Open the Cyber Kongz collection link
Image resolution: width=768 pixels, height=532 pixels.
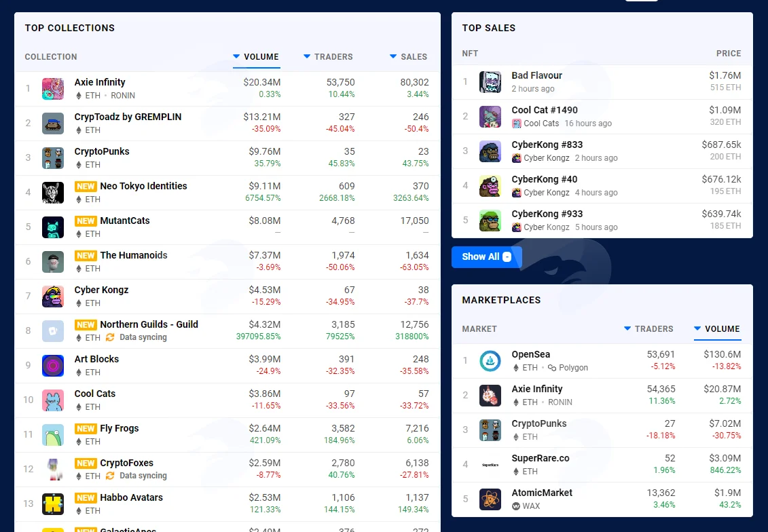[x=101, y=290]
